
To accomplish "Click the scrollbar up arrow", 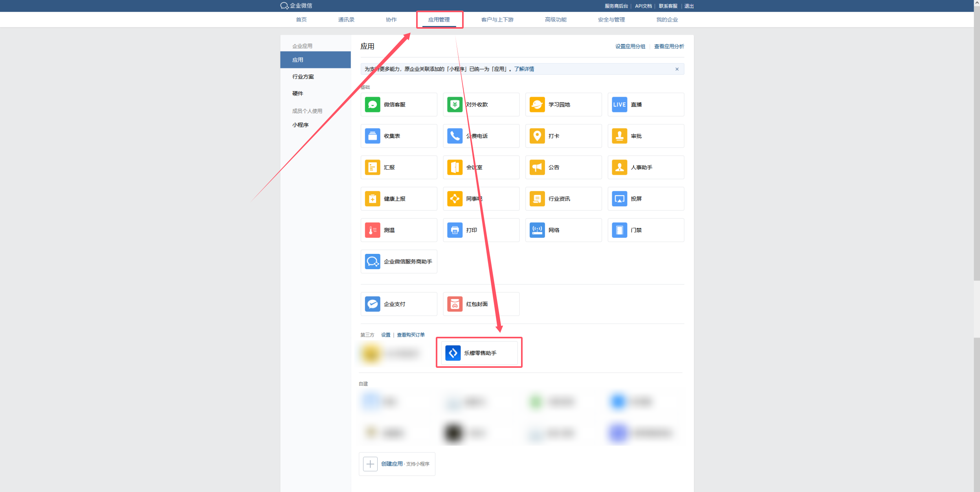I will [976, 2].
